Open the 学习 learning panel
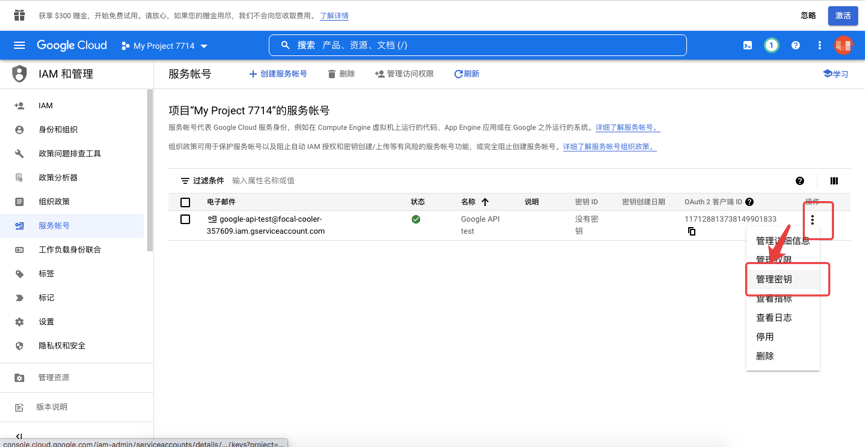The image size is (865, 447). pyautogui.click(x=835, y=74)
